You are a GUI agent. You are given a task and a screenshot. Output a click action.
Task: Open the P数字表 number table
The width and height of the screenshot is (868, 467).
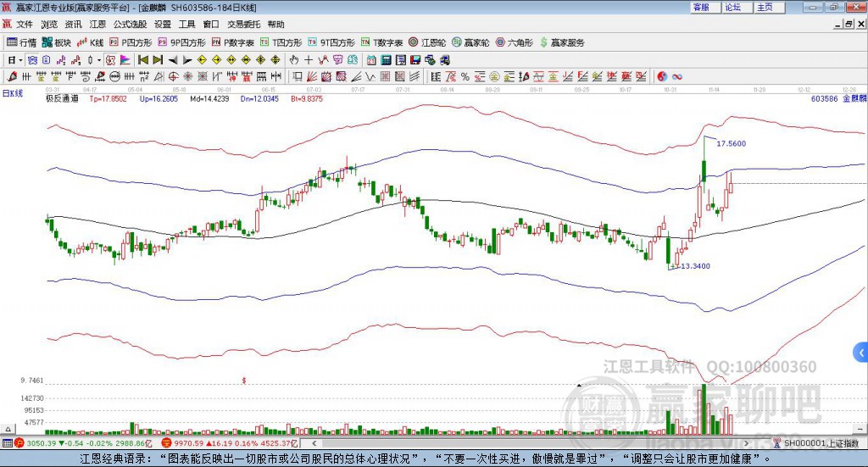tap(233, 42)
